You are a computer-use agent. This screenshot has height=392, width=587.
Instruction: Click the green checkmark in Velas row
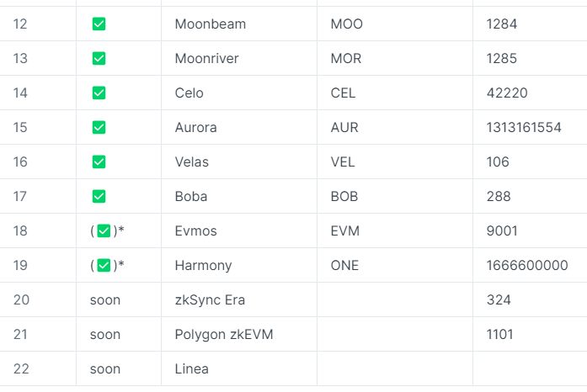99,162
